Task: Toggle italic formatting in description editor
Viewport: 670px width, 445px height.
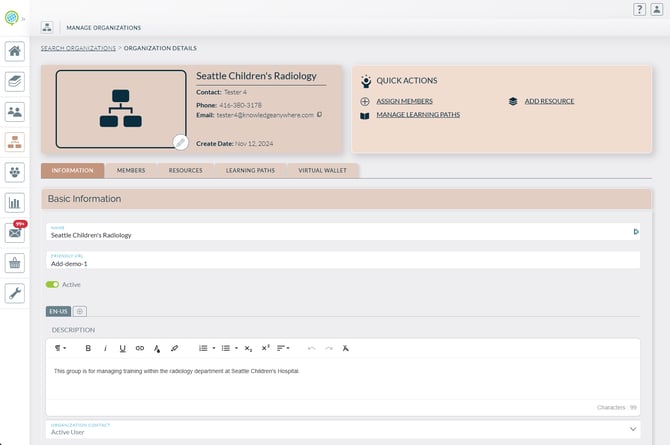Action: [x=105, y=348]
